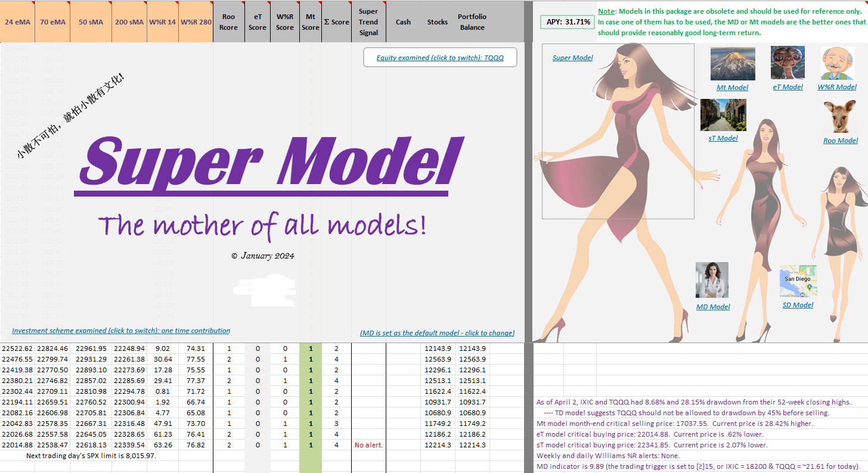
Task: Click the Roo Model kangaroo image
Action: [x=840, y=117]
